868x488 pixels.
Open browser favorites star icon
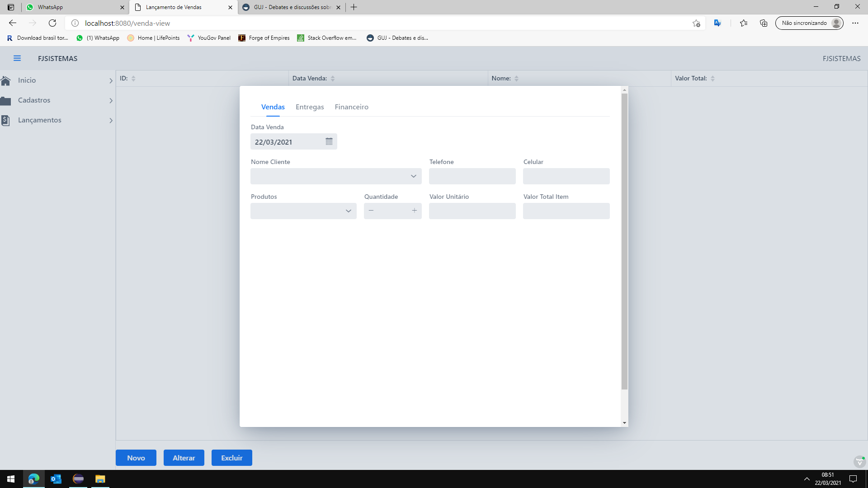[743, 23]
